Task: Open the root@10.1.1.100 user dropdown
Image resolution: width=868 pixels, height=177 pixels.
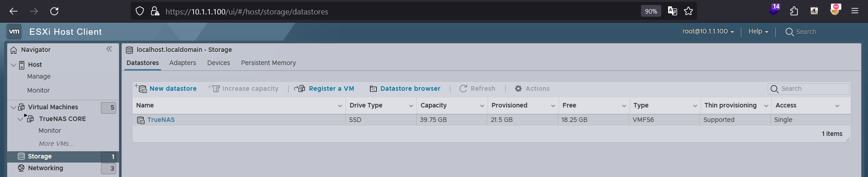Action: point(708,32)
